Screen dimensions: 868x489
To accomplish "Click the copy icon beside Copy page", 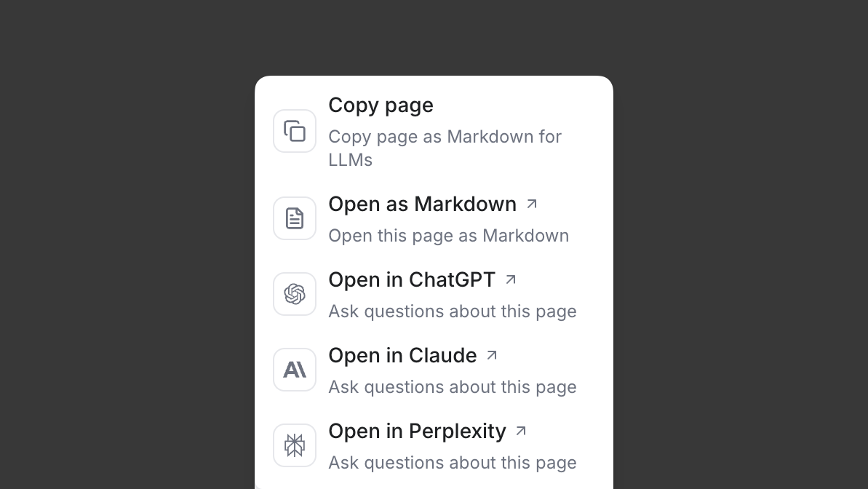I will coord(295,131).
